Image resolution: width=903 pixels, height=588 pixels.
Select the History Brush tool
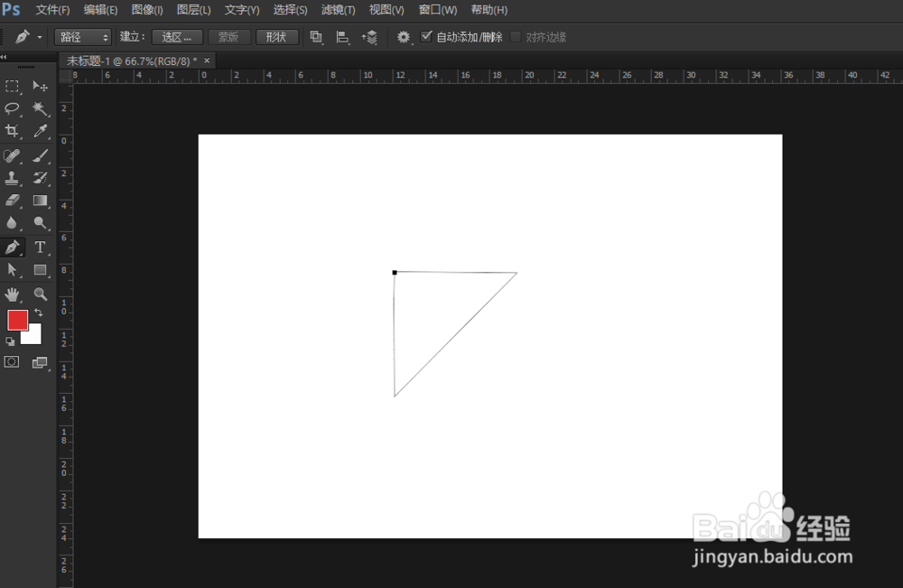tap(40, 178)
